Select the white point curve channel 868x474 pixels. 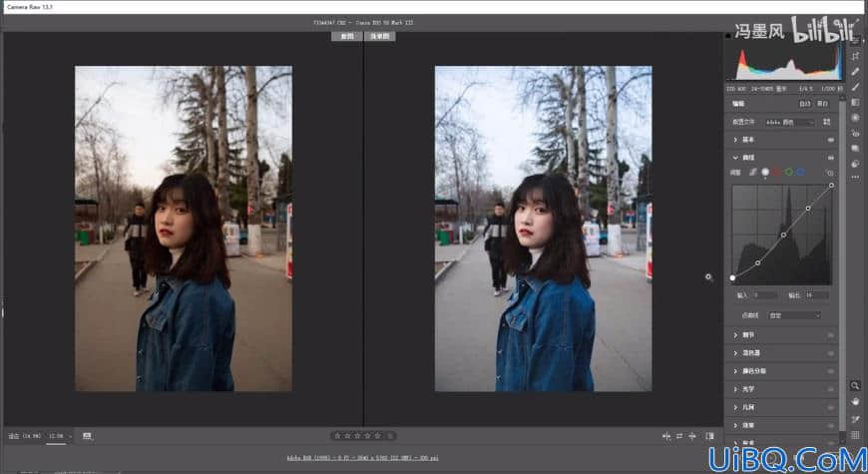(765, 173)
